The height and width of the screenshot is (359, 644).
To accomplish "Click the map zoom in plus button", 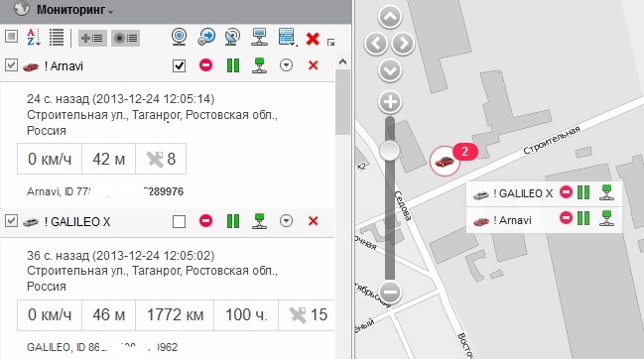I will 390,102.
